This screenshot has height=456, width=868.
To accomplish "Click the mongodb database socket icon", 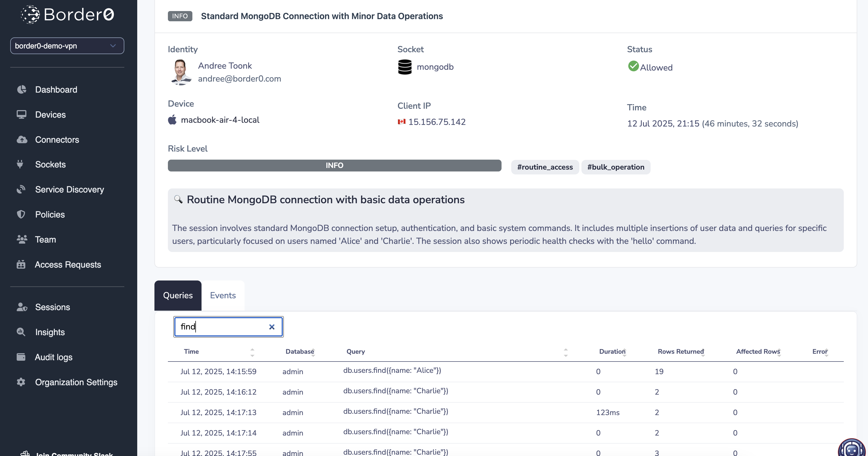I will [405, 67].
